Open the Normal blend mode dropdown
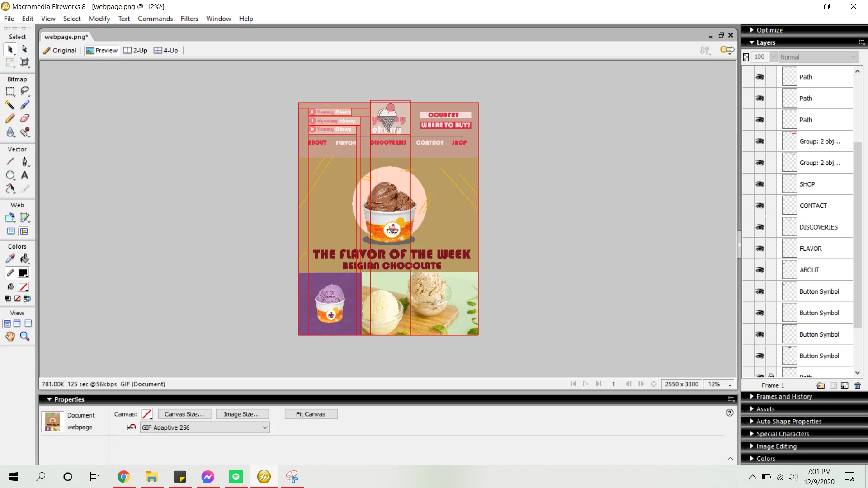This screenshot has width=868, height=488. pos(817,57)
